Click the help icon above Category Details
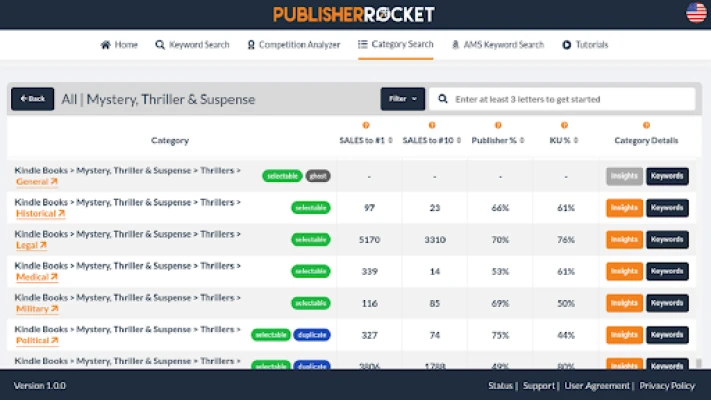 coord(646,125)
